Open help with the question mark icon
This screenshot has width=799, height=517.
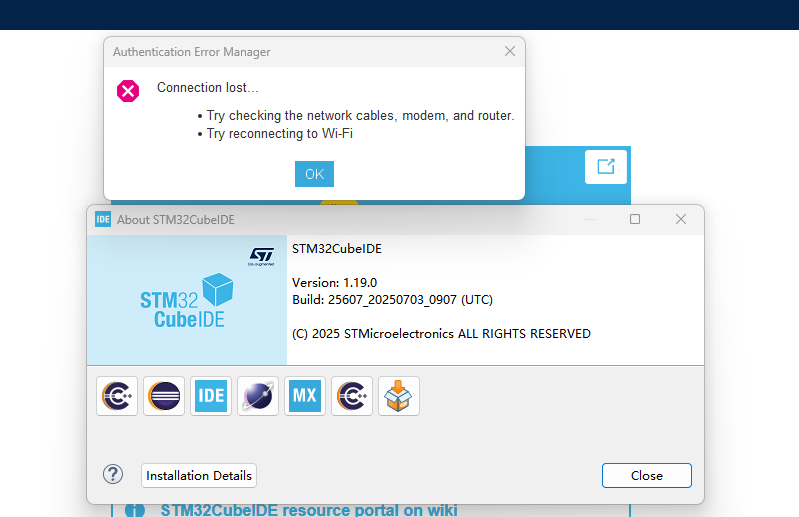point(113,475)
